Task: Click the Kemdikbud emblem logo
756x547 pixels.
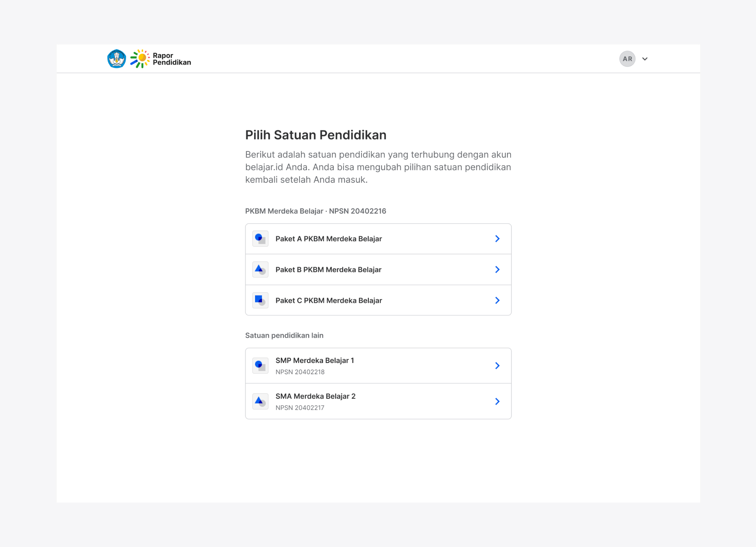Action: click(x=116, y=59)
